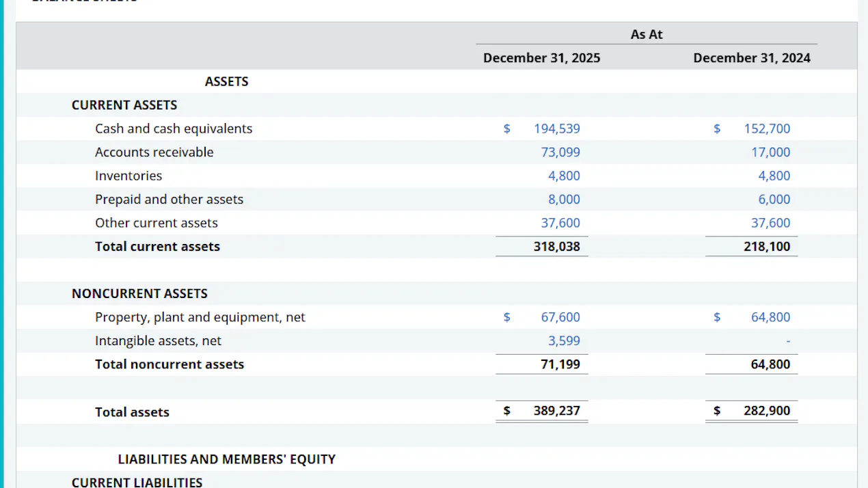
Task: Select 2025 Other current assets amount 37,600
Action: [560, 223]
